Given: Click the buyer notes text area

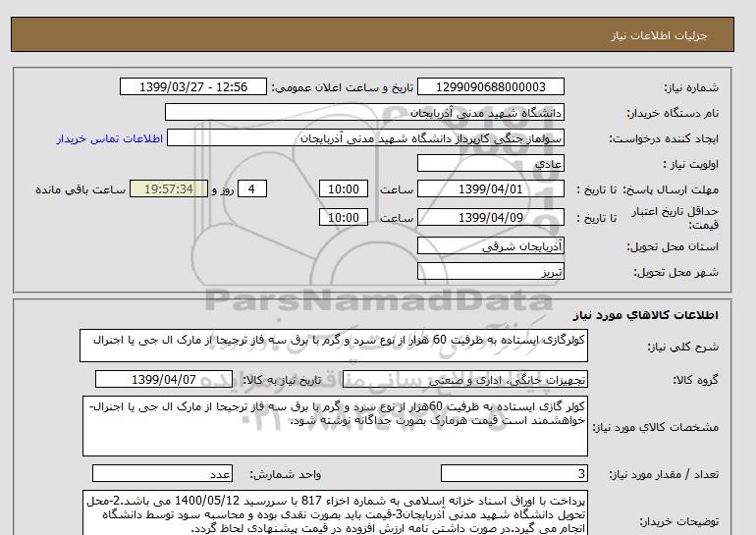Looking at the screenshot, I should 335,514.
